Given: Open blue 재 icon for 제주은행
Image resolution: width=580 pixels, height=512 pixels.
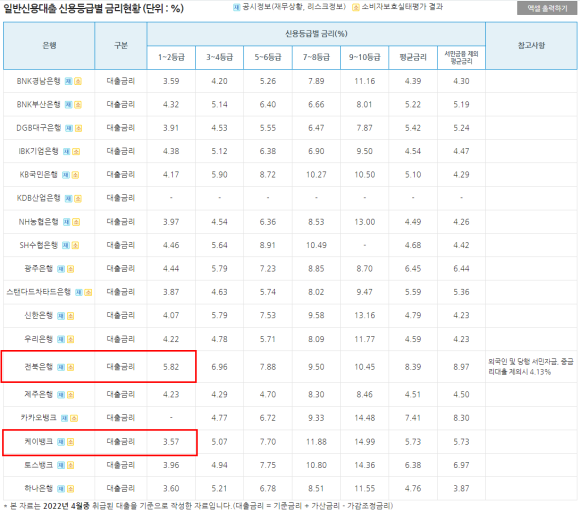Looking at the screenshot, I should (61, 395).
